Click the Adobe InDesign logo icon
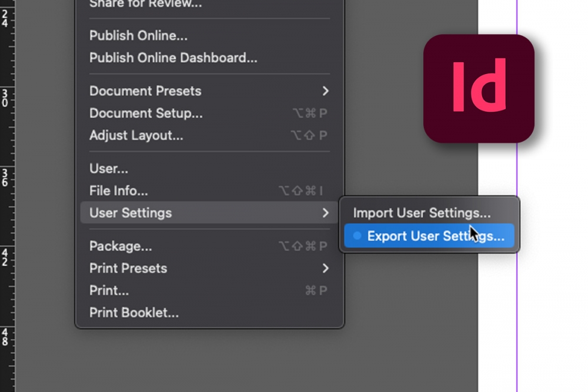 [479, 88]
